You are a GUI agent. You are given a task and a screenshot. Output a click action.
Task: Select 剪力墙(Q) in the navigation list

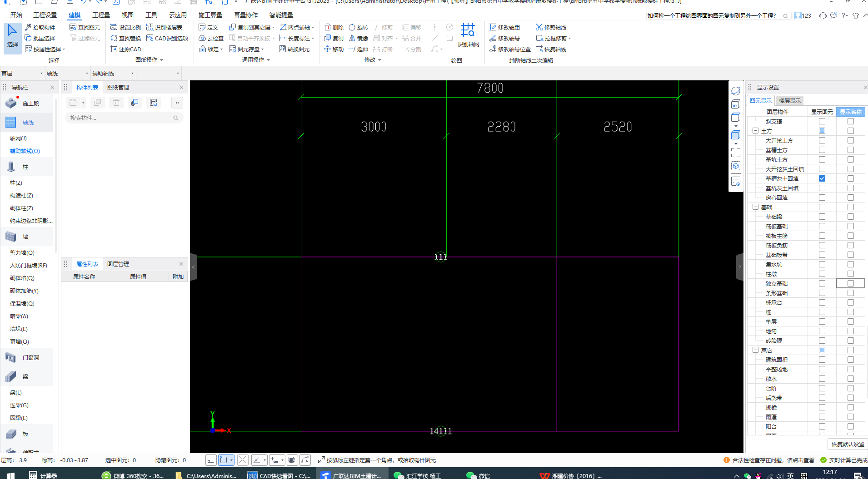[22, 252]
